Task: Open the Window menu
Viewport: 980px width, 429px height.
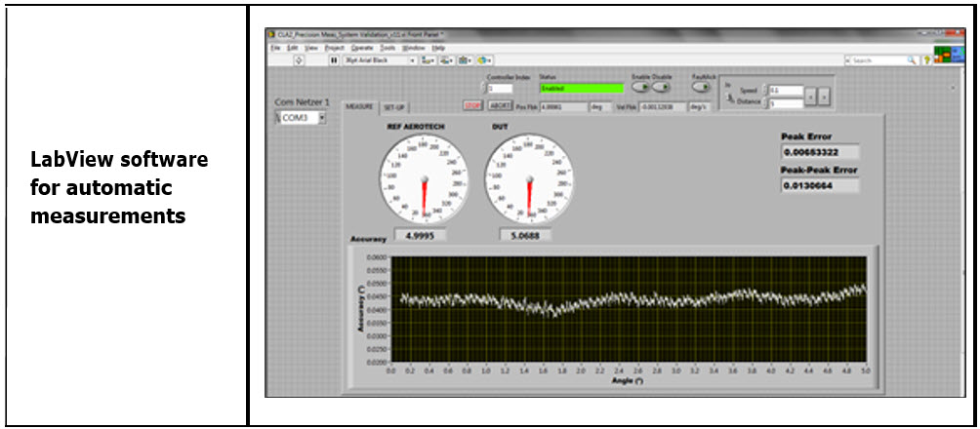Action: pyautogui.click(x=413, y=48)
